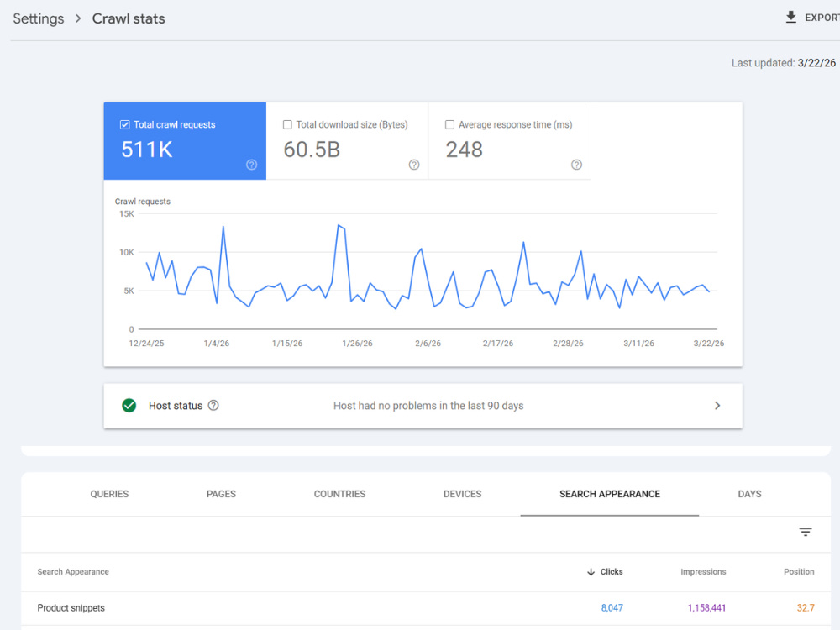Sort table by Clicks column
This screenshot has height=630, width=840.
(x=612, y=571)
